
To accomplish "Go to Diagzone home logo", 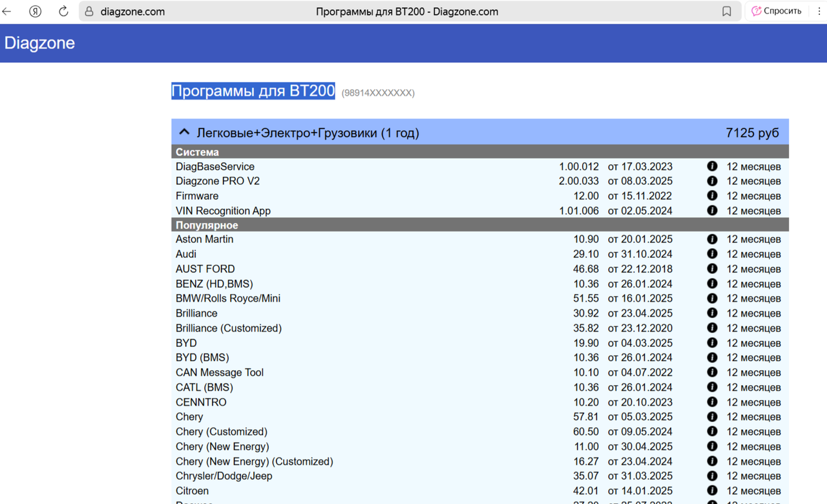I will coord(39,43).
